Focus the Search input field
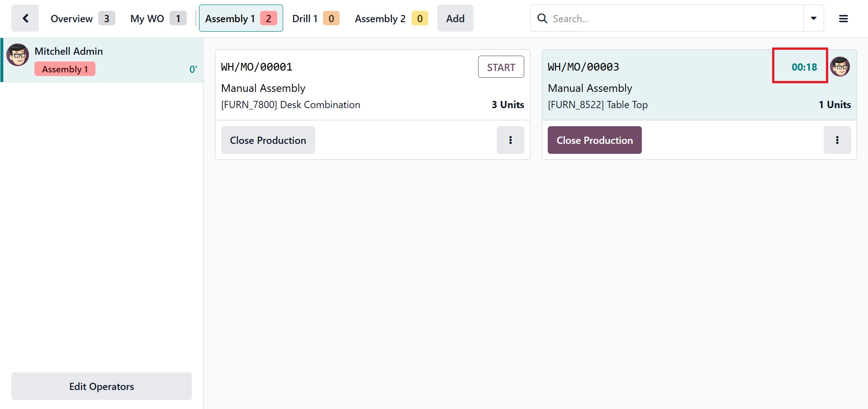This screenshot has height=409, width=868. 674,19
